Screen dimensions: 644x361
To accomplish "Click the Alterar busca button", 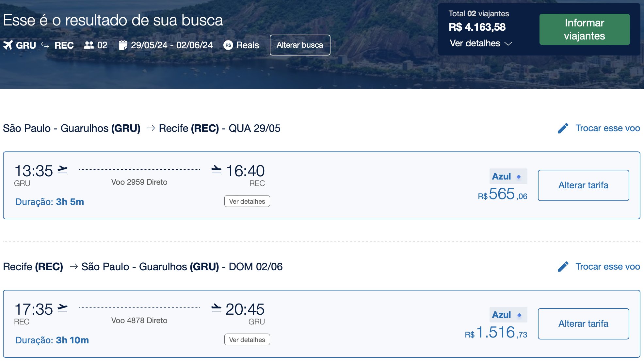I will click(x=300, y=45).
